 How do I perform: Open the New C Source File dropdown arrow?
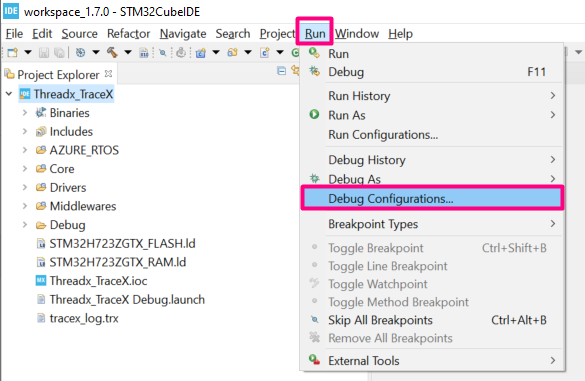click(x=280, y=53)
